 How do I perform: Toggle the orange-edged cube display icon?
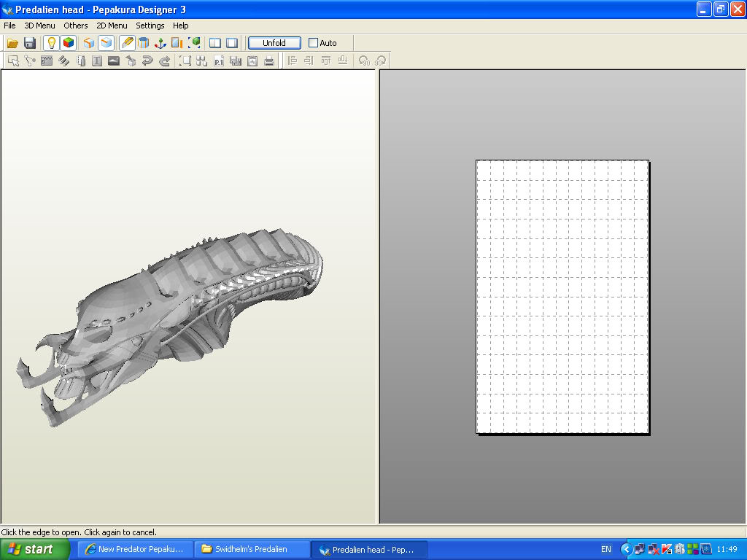pyautogui.click(x=88, y=43)
